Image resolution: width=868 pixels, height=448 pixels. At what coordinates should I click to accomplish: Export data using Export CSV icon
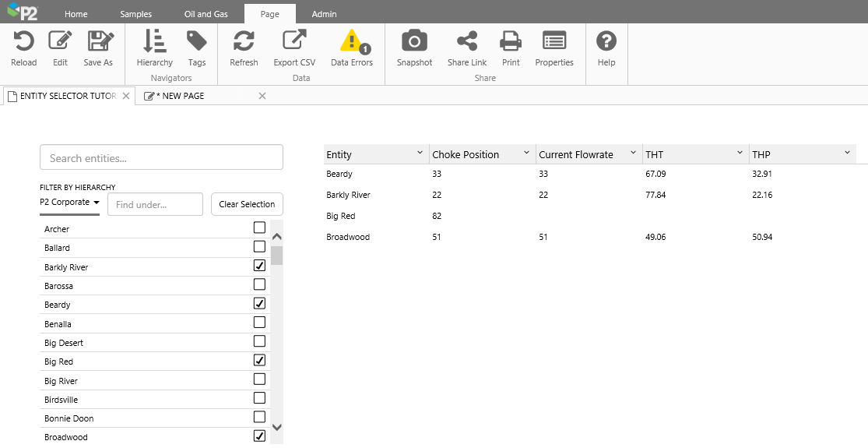point(294,42)
